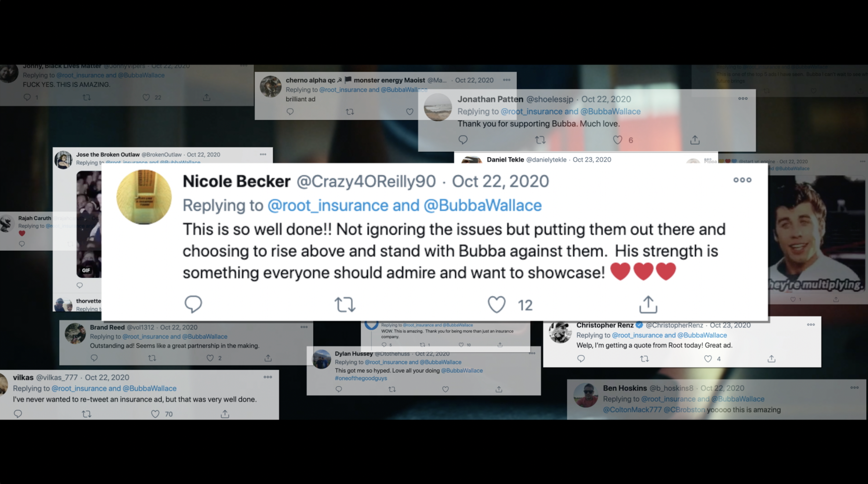
Task: Open more options on Christopher Renz's tweet
Action: point(811,325)
